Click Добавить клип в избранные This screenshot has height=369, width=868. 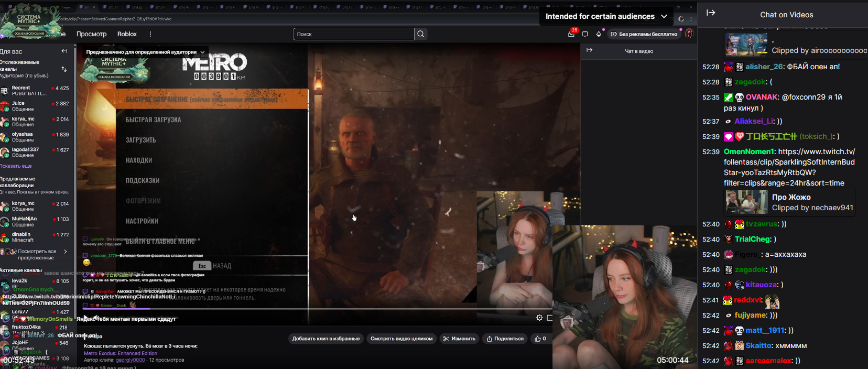326,339
